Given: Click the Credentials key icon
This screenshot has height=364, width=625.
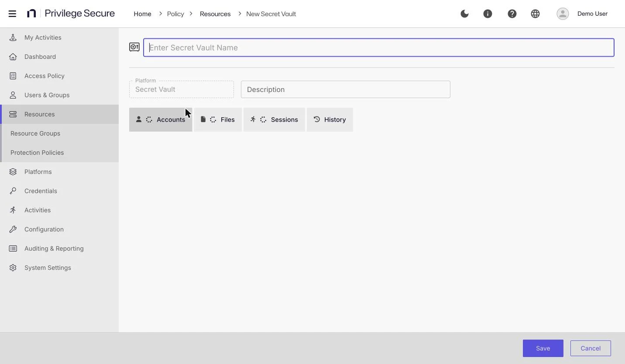Looking at the screenshot, I should pos(13,191).
